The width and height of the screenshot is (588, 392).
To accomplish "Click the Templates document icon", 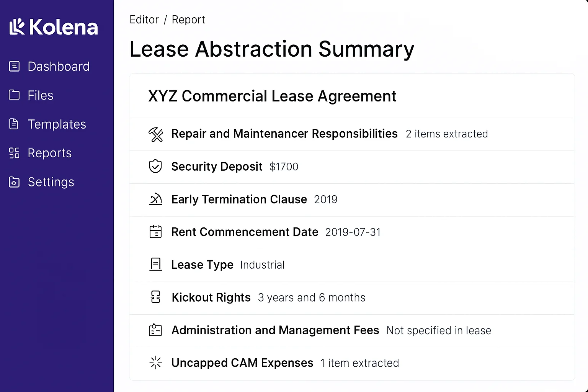I will click(x=14, y=124).
